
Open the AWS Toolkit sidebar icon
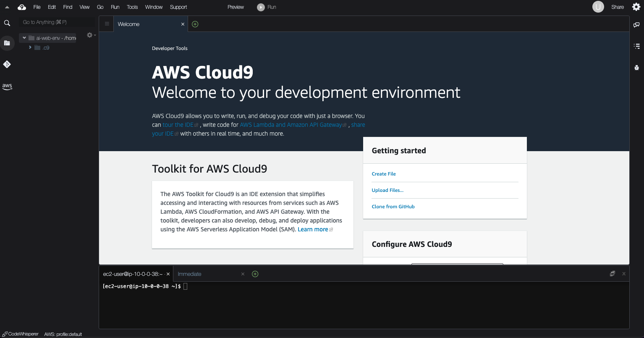point(7,86)
